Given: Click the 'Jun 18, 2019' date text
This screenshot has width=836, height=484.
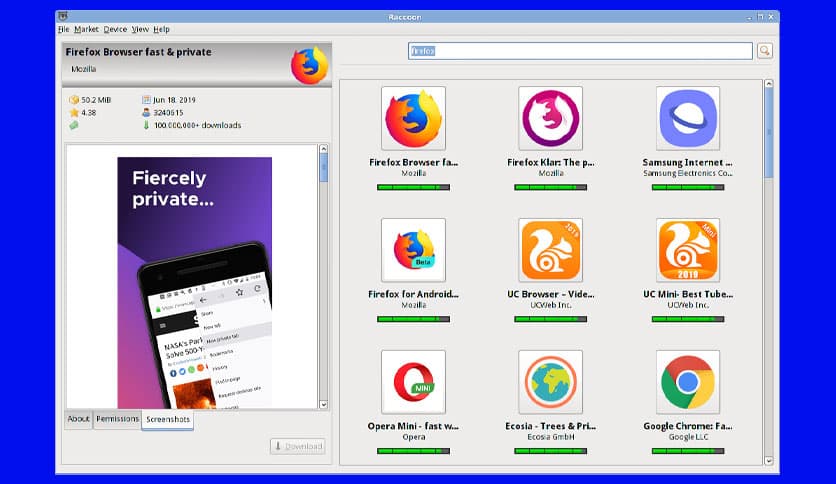Looking at the screenshot, I should tap(174, 100).
